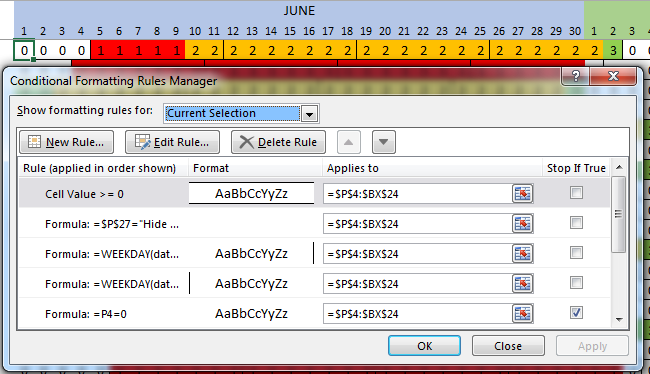The image size is (650, 374).
Task: Click Applies to field of =$P$27="Hide rule
Action: pyautogui.click(x=417, y=224)
